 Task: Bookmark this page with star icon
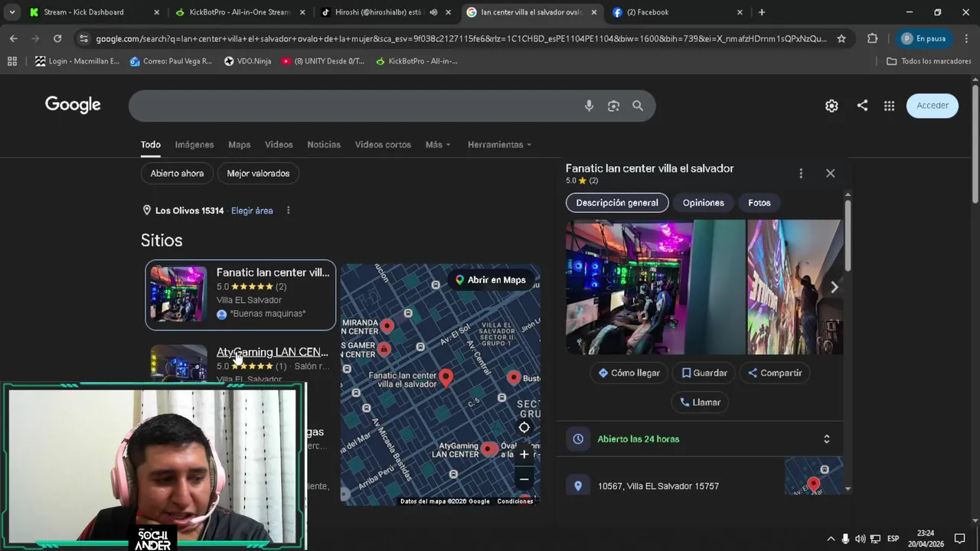[x=841, y=38]
